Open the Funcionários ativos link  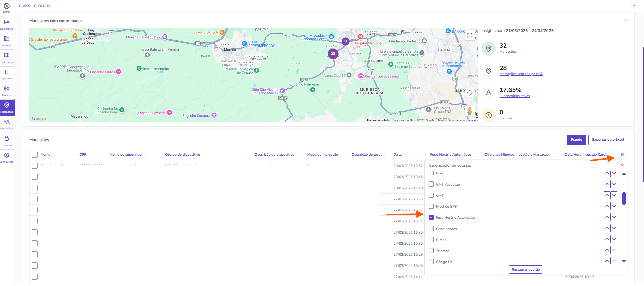click(x=515, y=96)
